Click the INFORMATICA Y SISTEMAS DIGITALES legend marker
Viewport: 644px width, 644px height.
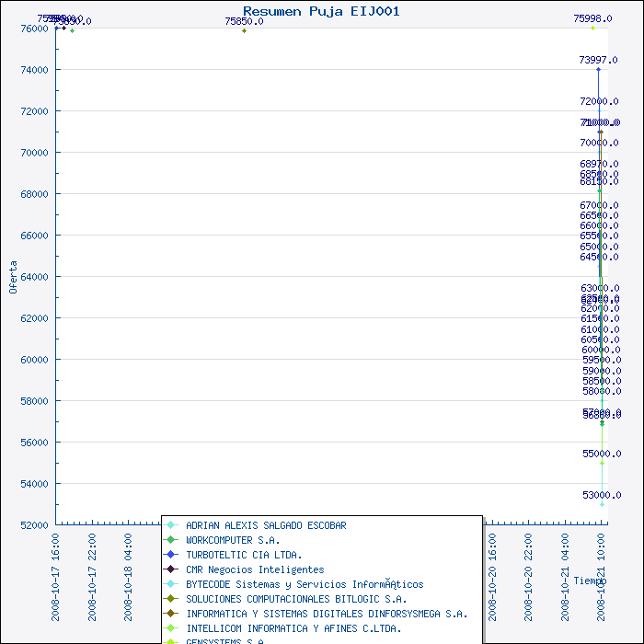(170, 614)
